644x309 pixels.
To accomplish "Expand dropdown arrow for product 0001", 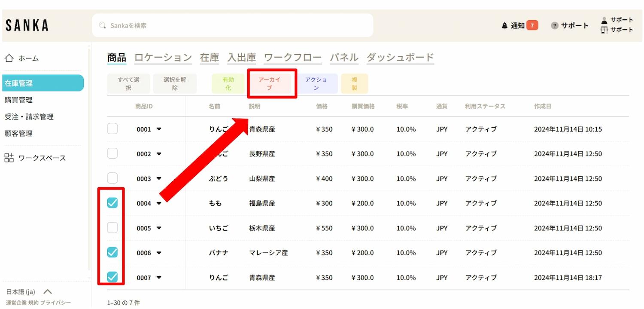I will 159,129.
